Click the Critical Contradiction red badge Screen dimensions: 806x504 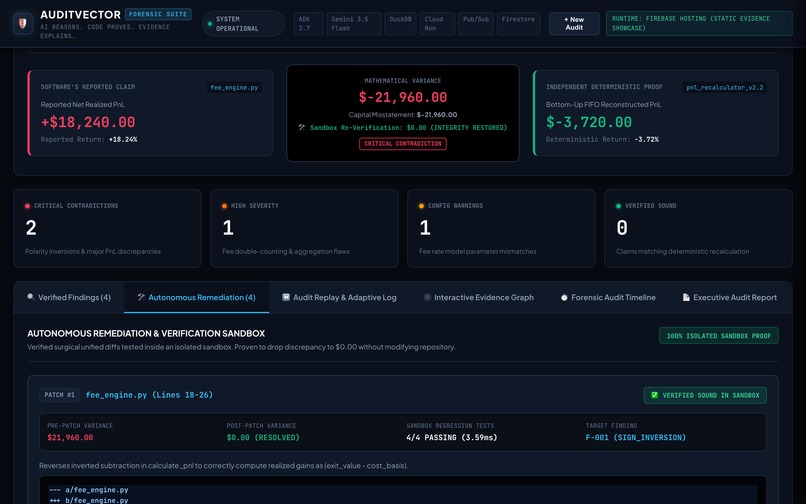[x=403, y=143]
